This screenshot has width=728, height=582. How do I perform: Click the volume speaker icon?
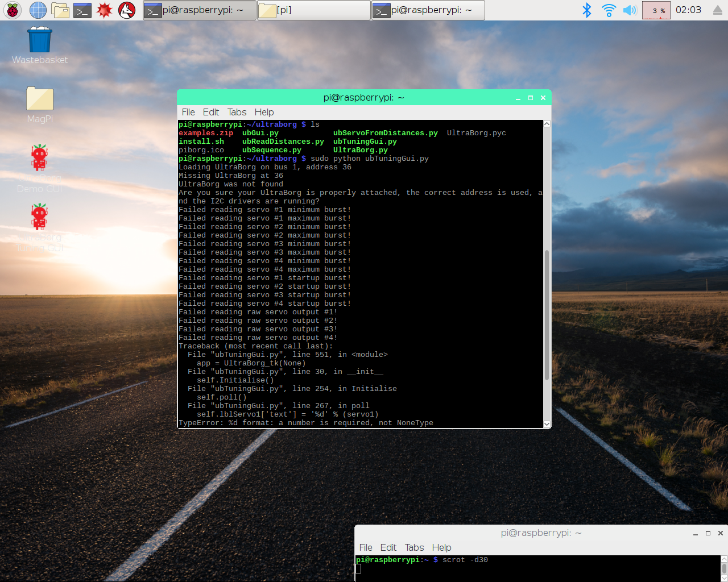[630, 10]
